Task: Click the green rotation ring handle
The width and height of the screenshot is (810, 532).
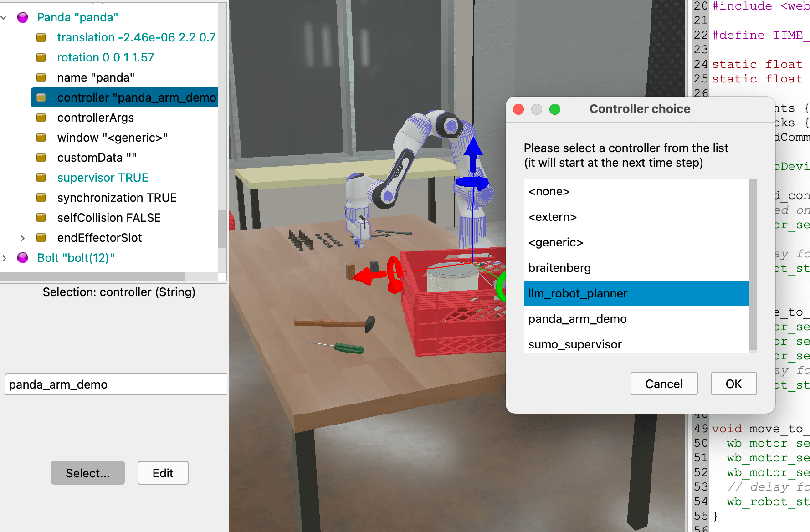Action: (x=501, y=286)
